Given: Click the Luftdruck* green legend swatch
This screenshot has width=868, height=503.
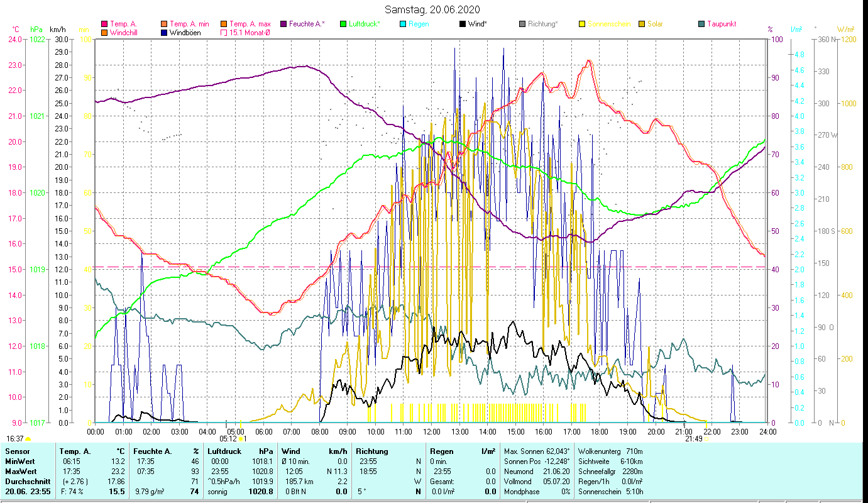Looking at the screenshot, I should click(x=343, y=24).
